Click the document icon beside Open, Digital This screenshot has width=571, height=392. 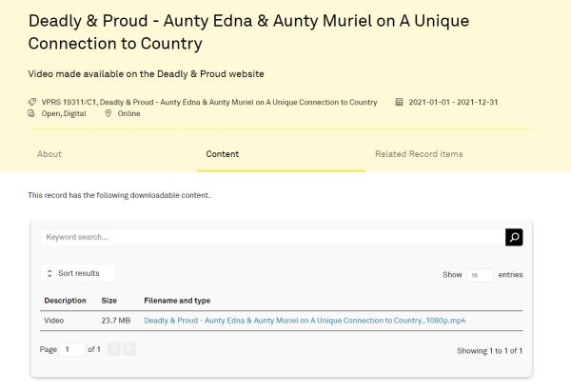click(x=32, y=113)
